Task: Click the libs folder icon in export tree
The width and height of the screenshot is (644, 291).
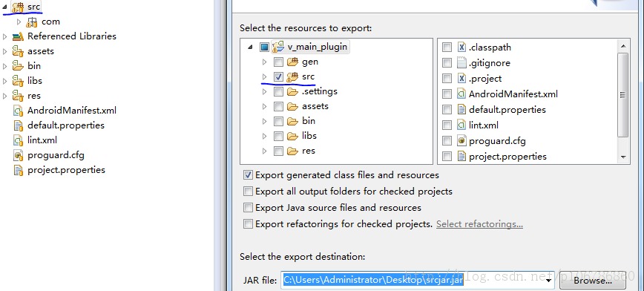Action: (x=292, y=136)
